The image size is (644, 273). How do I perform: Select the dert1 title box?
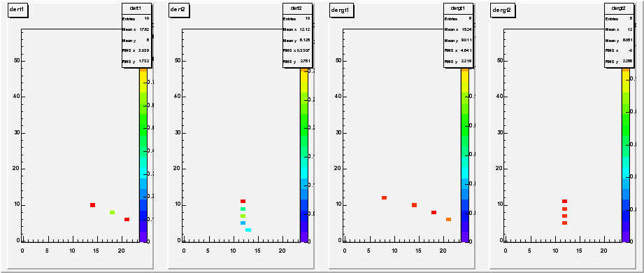17,11
